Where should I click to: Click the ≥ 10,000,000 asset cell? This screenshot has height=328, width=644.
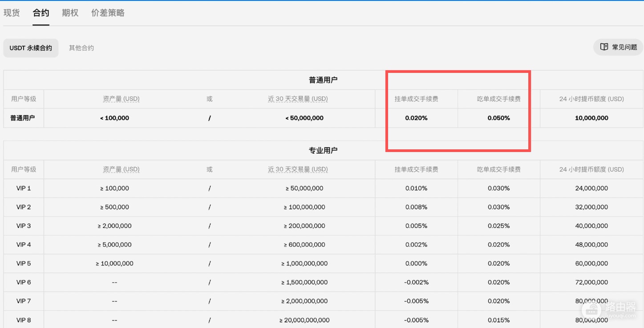pyautogui.click(x=114, y=264)
